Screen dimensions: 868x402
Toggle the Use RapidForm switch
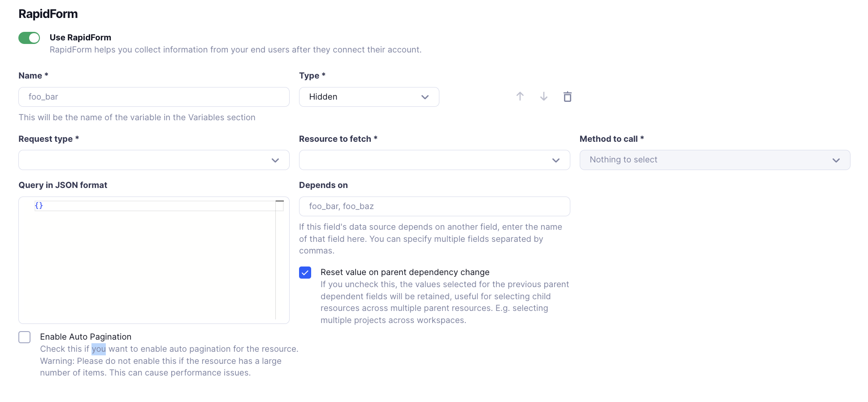click(x=29, y=38)
